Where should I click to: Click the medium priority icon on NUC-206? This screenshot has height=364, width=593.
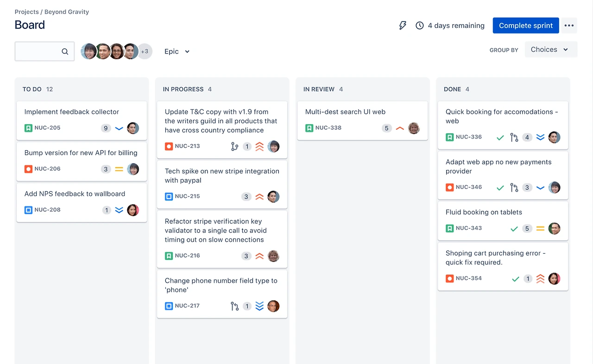click(x=119, y=169)
